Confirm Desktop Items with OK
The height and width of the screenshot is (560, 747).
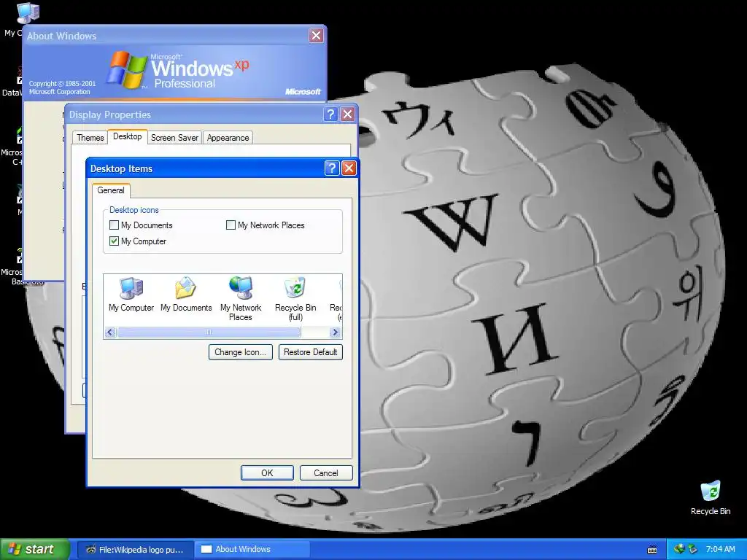[267, 472]
